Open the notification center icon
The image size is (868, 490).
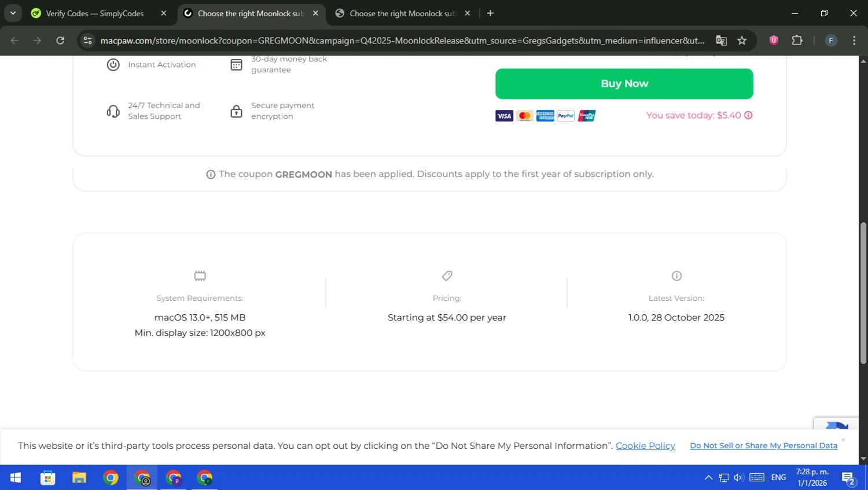(x=849, y=478)
